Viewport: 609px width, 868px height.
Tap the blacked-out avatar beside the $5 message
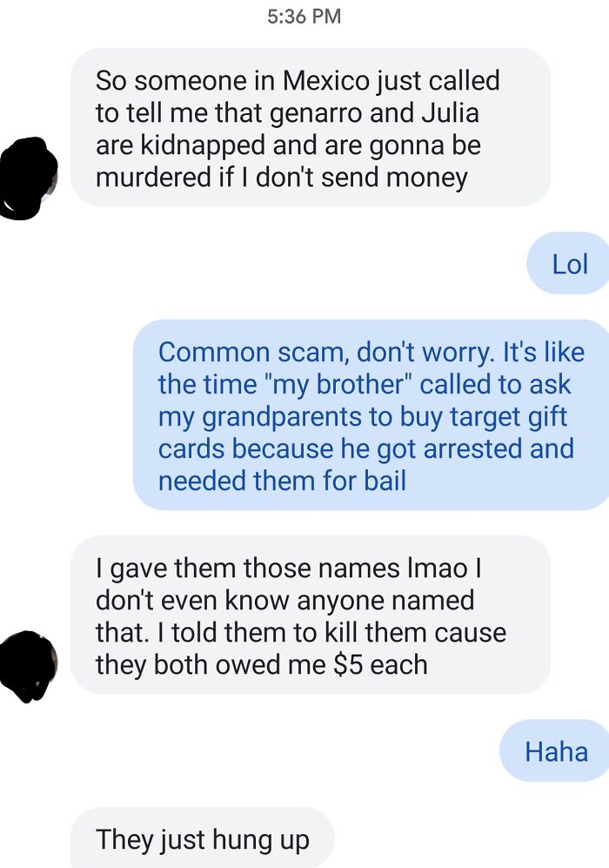(x=28, y=667)
